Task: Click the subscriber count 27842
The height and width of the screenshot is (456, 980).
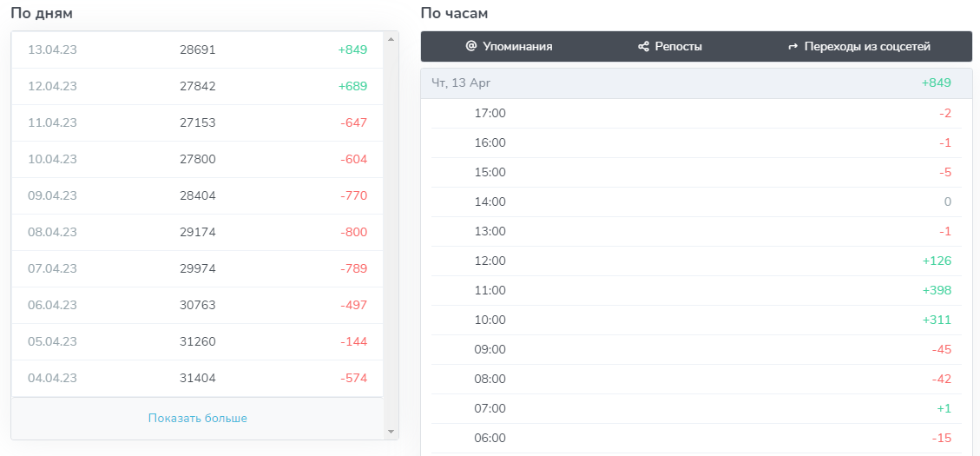Action: coord(198,86)
